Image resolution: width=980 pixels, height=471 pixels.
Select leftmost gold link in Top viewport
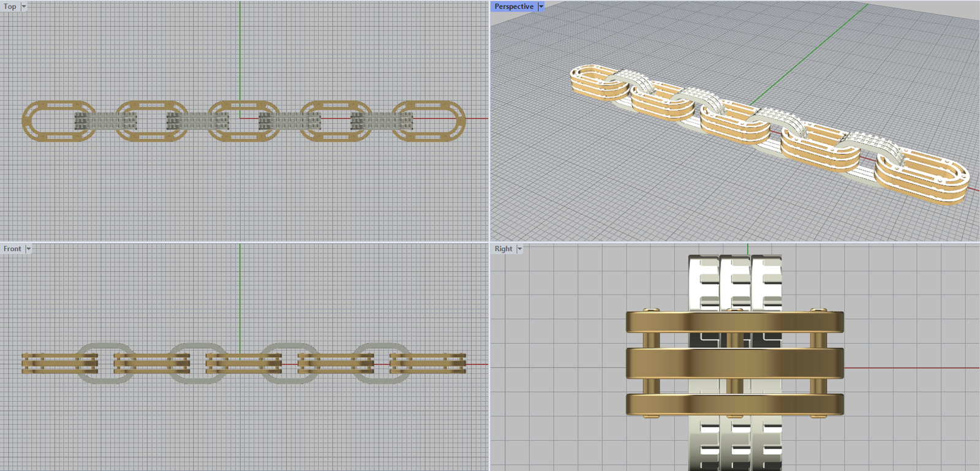click(28, 121)
